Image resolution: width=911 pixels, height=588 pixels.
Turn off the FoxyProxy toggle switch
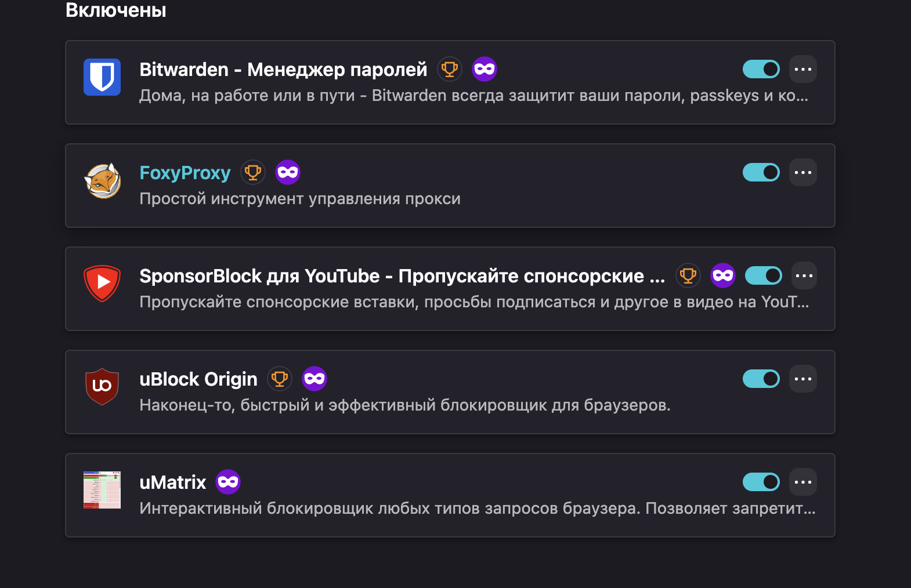(x=761, y=172)
